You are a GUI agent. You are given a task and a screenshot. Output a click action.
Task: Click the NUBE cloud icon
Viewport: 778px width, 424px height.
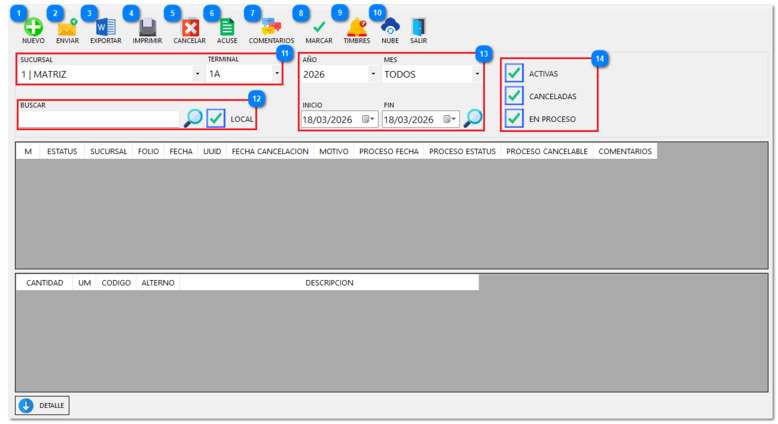390,27
